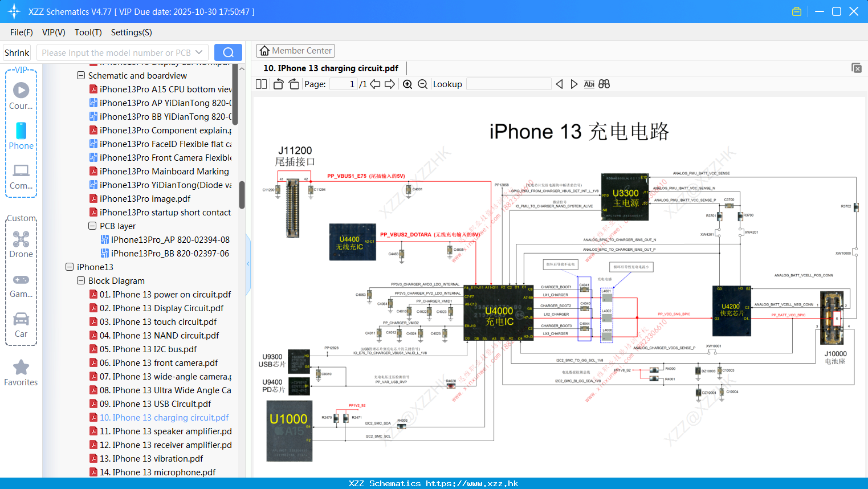Image resolution: width=868 pixels, height=489 pixels.
Task: Click the page number input field
Action: click(343, 84)
